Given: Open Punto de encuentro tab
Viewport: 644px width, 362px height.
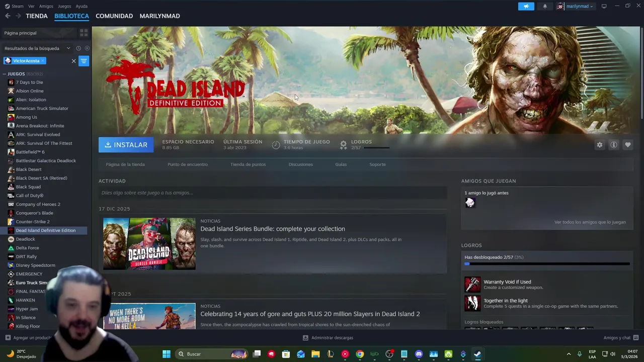Looking at the screenshot, I should click(x=188, y=164).
